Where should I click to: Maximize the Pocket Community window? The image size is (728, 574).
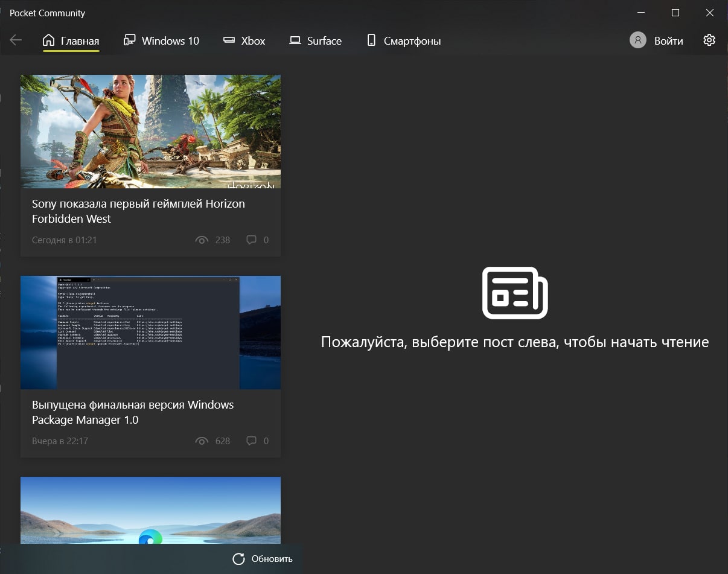[x=675, y=13]
